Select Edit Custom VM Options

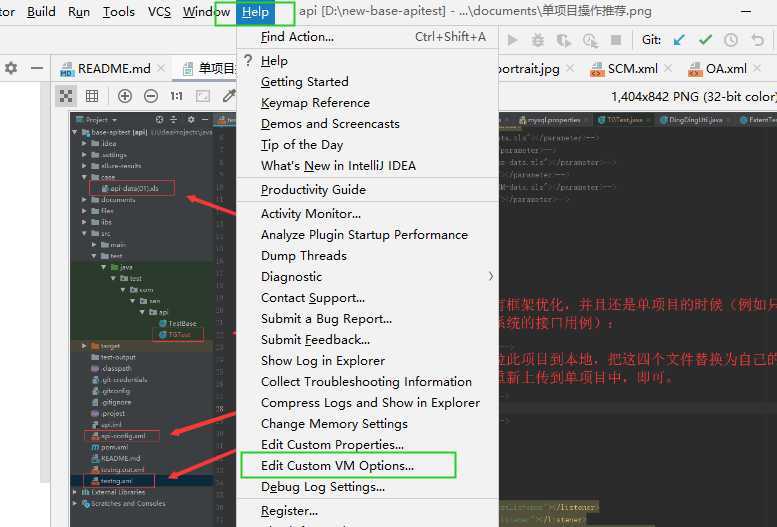click(x=368, y=466)
